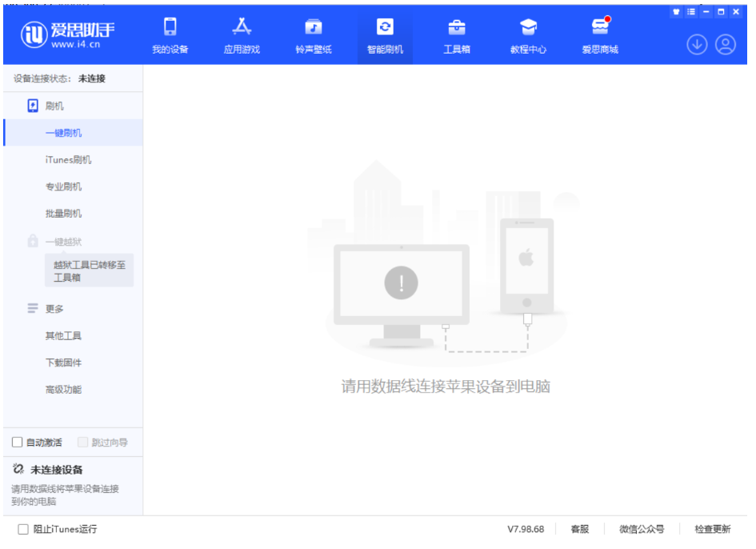Image resolution: width=756 pixels, height=549 pixels.
Task: Visit the 爱思商城 store
Action: [600, 36]
